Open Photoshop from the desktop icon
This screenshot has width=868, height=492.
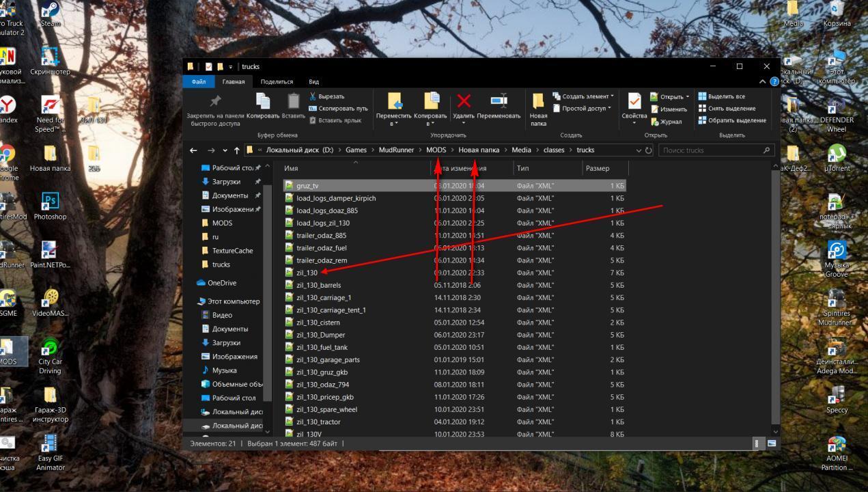[x=50, y=202]
